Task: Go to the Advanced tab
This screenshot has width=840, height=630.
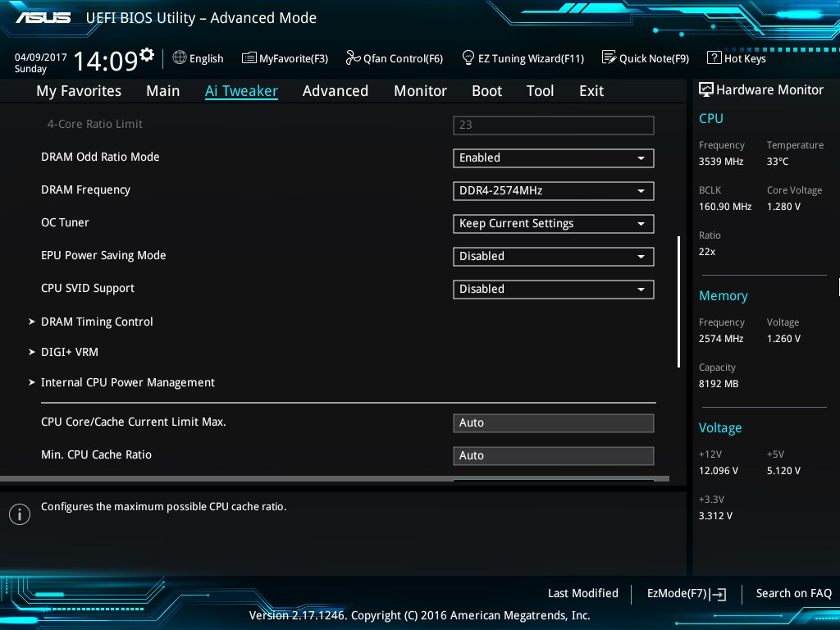Action: coord(336,91)
